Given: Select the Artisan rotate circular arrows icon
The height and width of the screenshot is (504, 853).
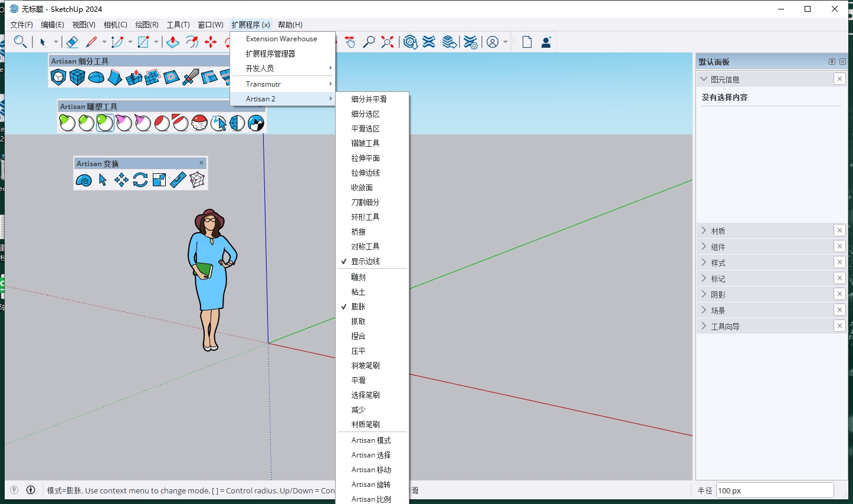Looking at the screenshot, I should 140,180.
